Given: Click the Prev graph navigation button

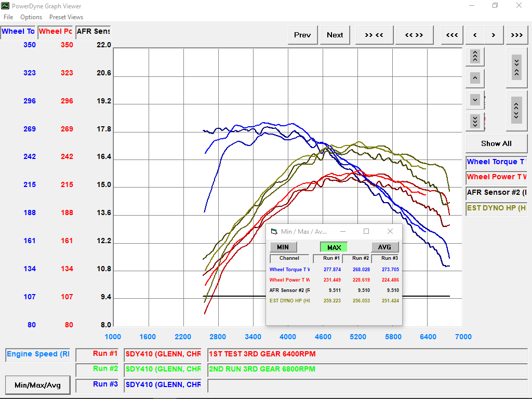Looking at the screenshot, I should pyautogui.click(x=302, y=35).
